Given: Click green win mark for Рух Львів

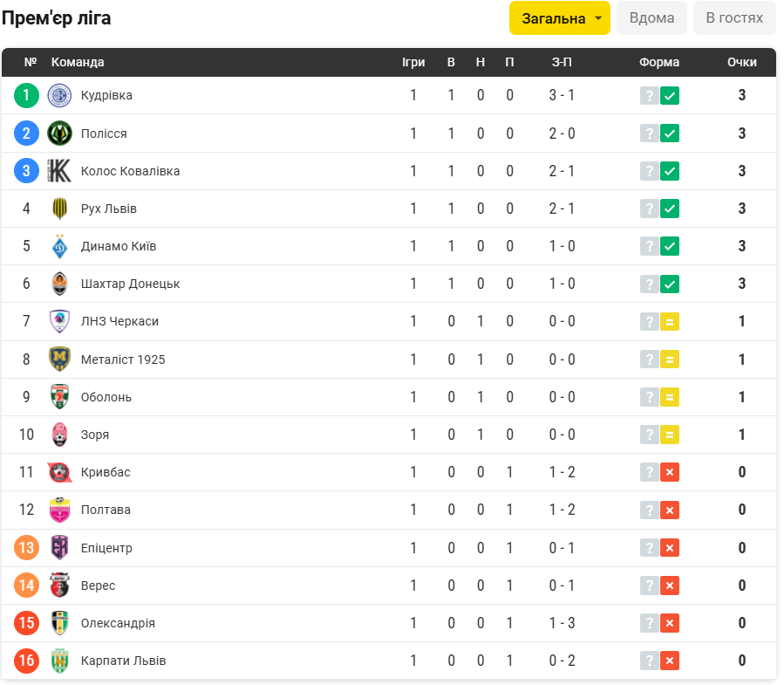Looking at the screenshot, I should (x=670, y=209).
